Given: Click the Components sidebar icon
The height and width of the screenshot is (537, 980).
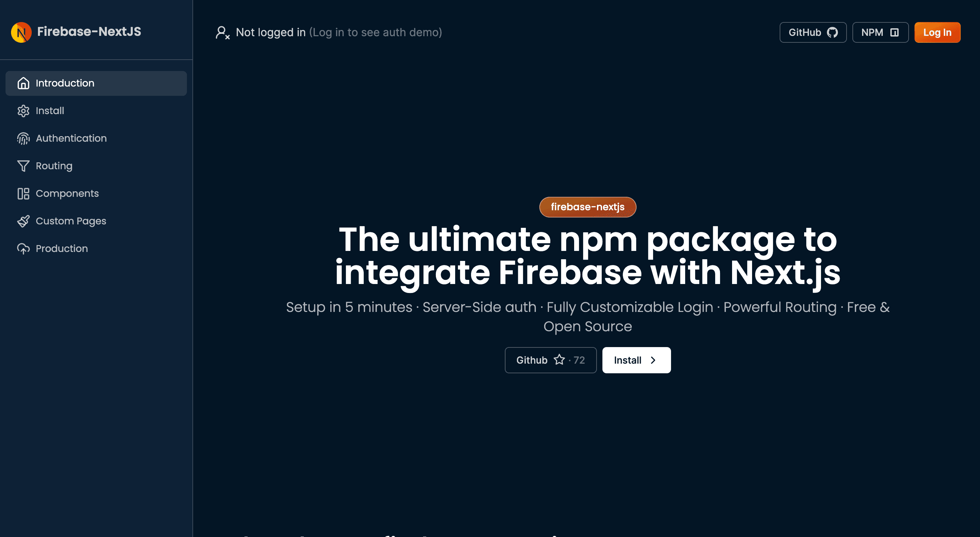Looking at the screenshot, I should click(22, 194).
